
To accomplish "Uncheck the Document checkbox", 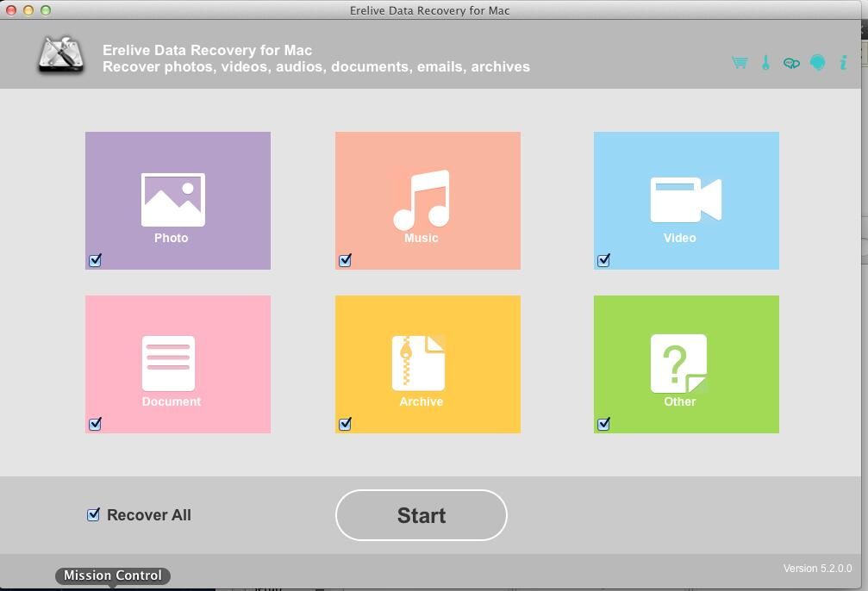I will (x=95, y=424).
